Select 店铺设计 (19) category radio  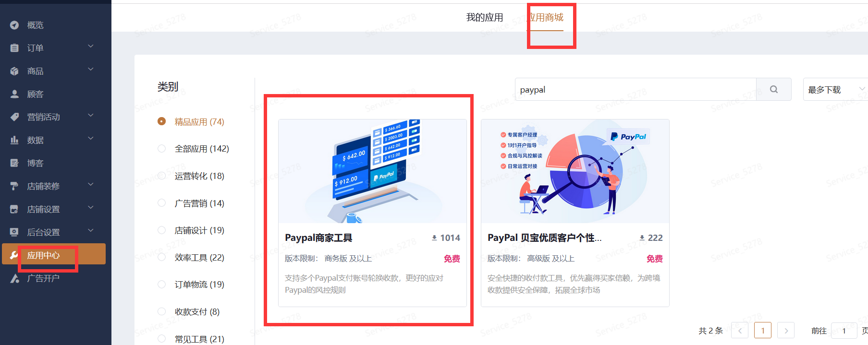162,230
